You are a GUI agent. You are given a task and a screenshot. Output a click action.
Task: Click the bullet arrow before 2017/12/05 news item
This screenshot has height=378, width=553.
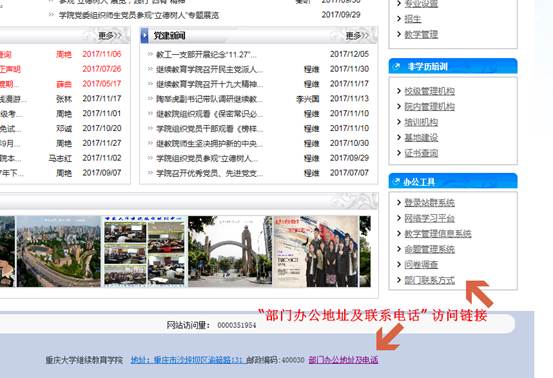coord(151,54)
